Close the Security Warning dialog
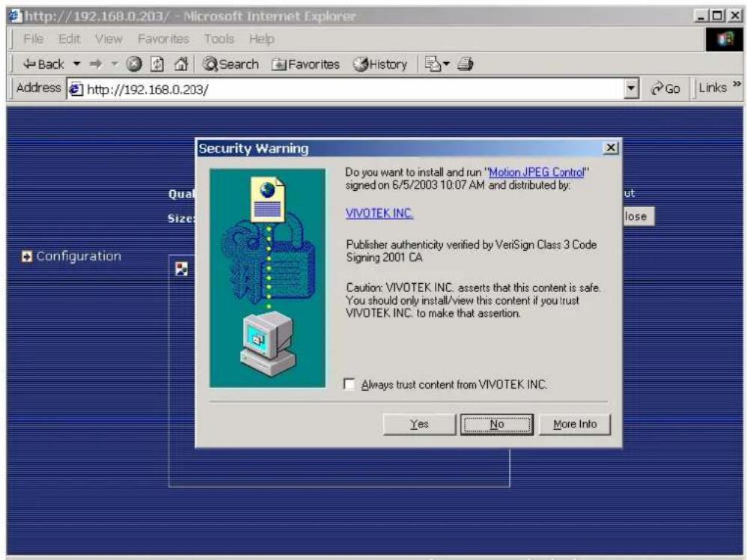 tap(610, 148)
